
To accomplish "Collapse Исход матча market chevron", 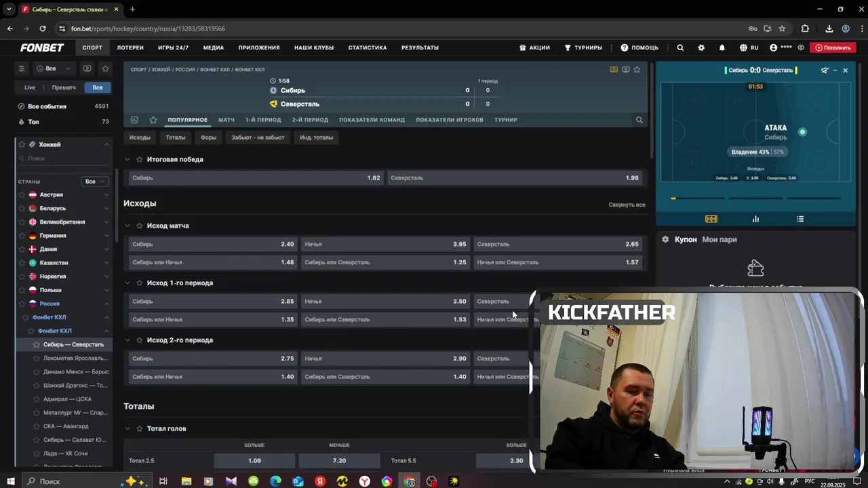I will pos(127,226).
